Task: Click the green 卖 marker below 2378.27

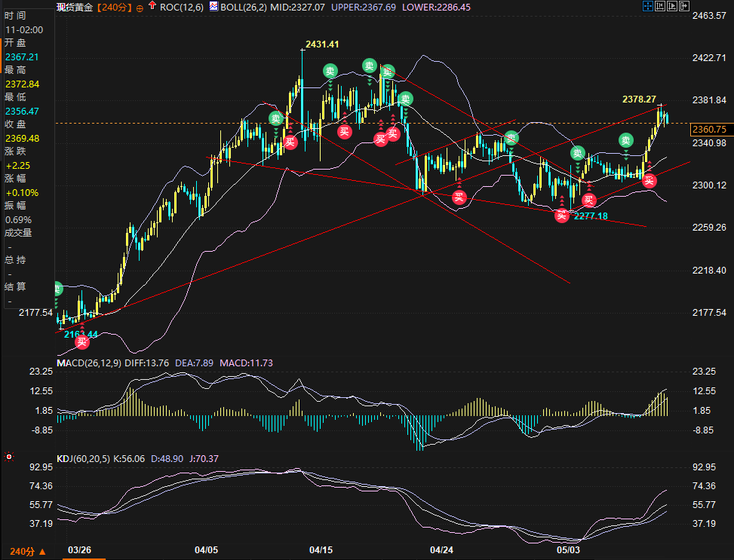Action: 626,140
